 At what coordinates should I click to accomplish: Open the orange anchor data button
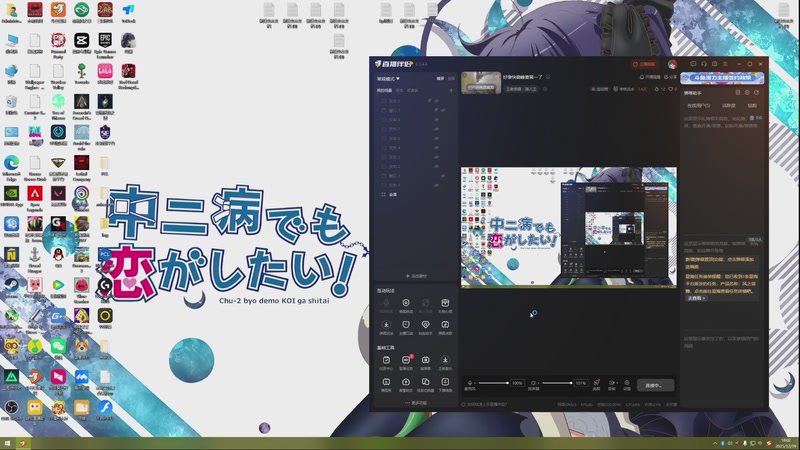tap(644, 64)
